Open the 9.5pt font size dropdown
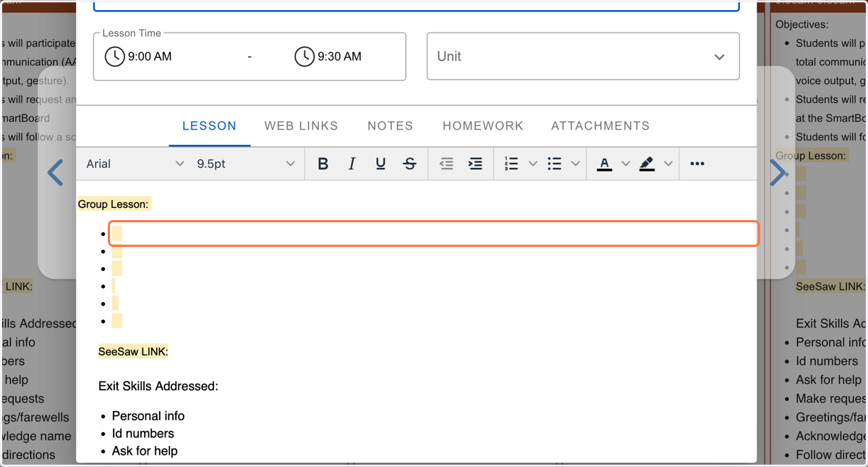Screen dimensions: 868x467 [245, 164]
